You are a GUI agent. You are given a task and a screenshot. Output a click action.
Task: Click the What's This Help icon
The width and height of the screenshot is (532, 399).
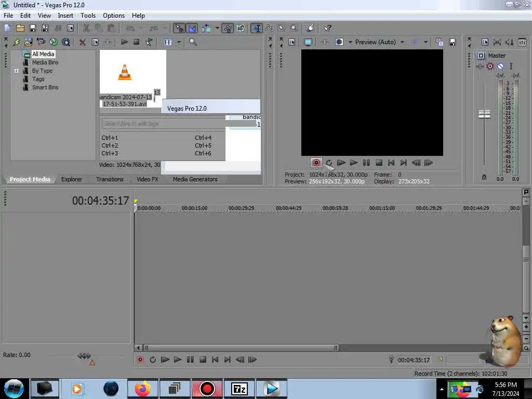click(327, 28)
